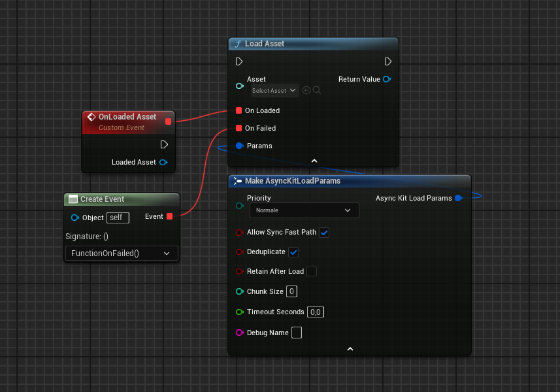The width and height of the screenshot is (560, 392).
Task: Click Load Asset output execution pin
Action: pos(388,61)
